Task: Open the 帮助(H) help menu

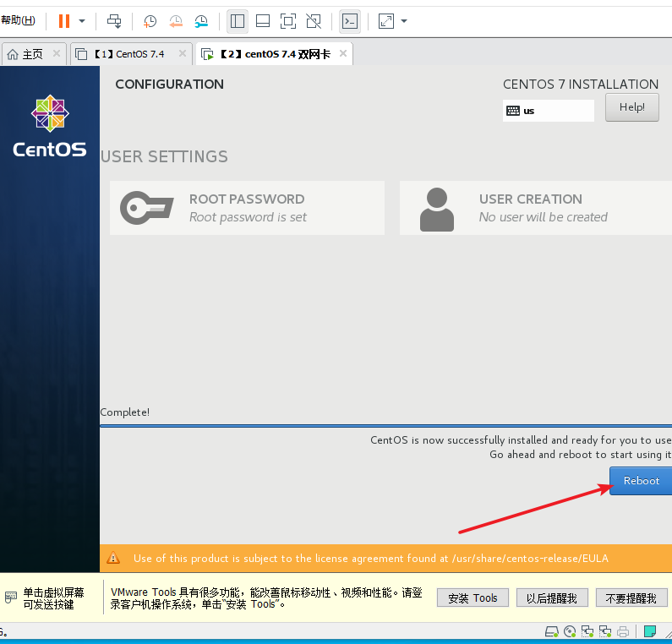Action: 18,20
